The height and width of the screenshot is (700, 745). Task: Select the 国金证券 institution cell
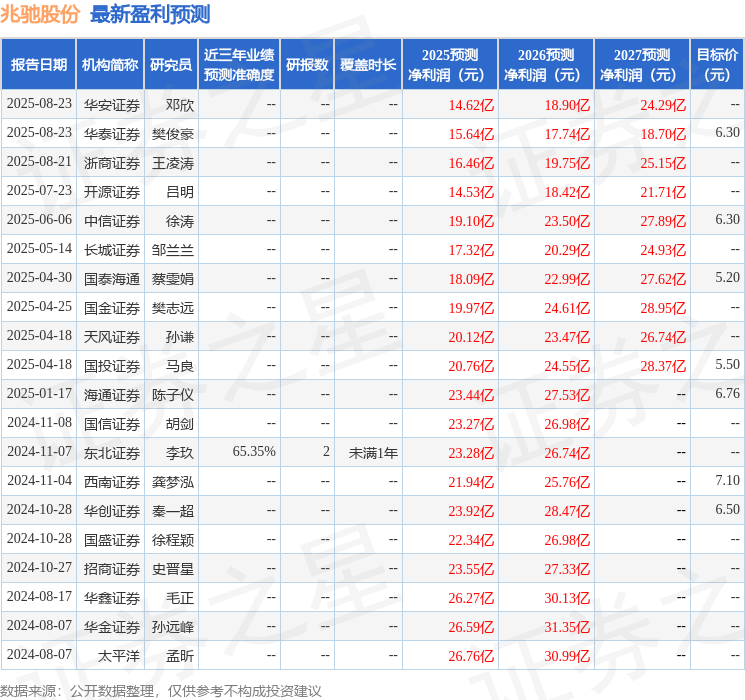point(112,308)
